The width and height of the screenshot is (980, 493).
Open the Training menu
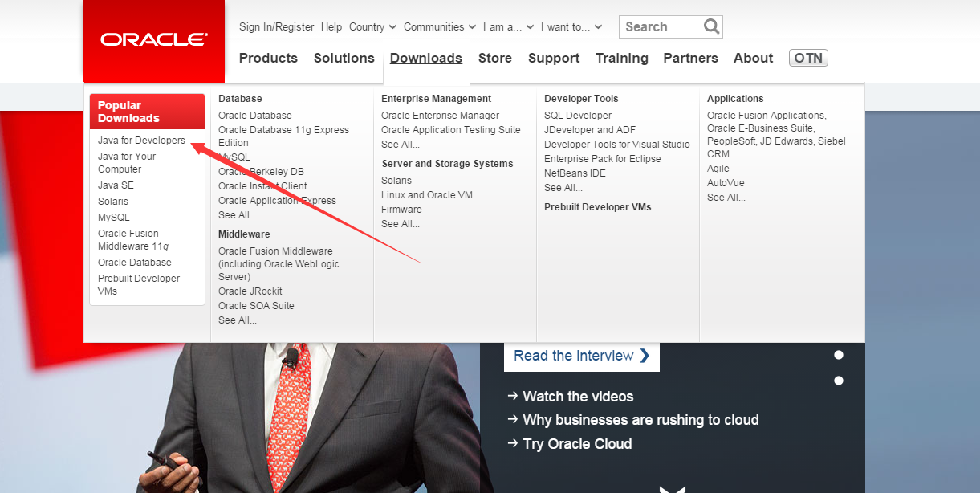(x=622, y=58)
